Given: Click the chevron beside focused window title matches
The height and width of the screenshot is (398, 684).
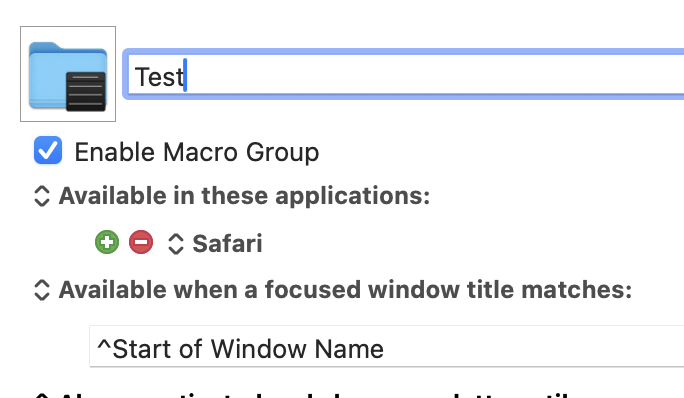Looking at the screenshot, I should (x=42, y=290).
